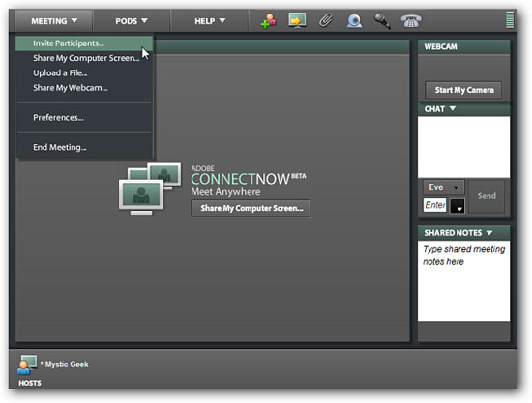Screen dimensions: 532x403
Task: Open the PODS menu
Action: 132,21
